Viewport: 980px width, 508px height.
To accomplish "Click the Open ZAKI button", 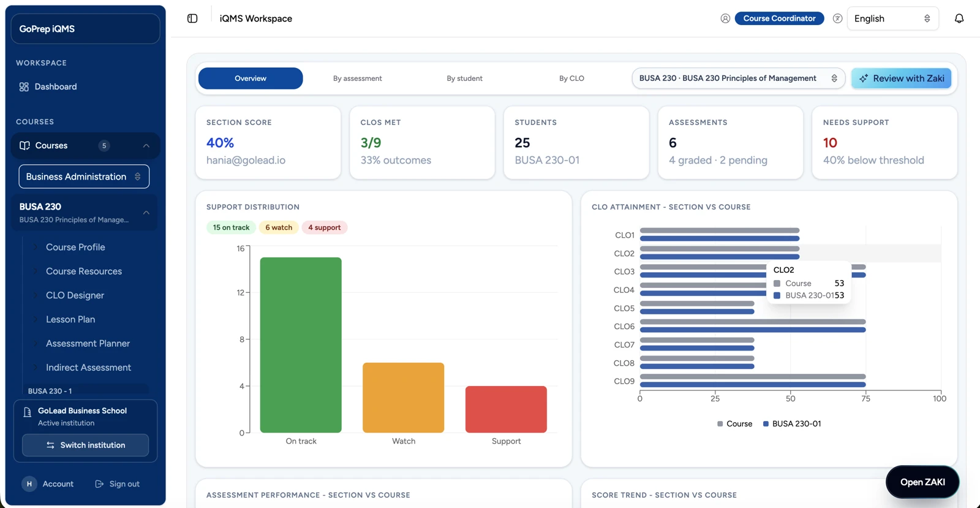I will tap(922, 482).
